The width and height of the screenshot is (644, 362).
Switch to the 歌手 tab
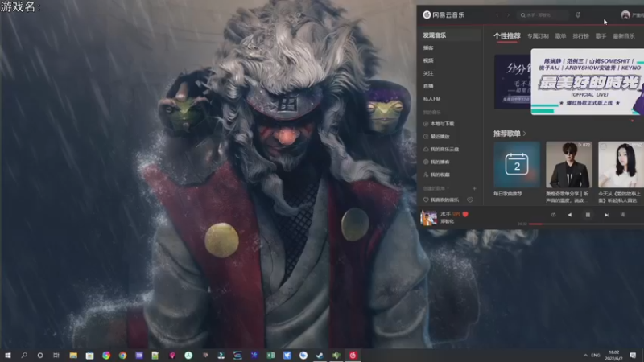(601, 36)
